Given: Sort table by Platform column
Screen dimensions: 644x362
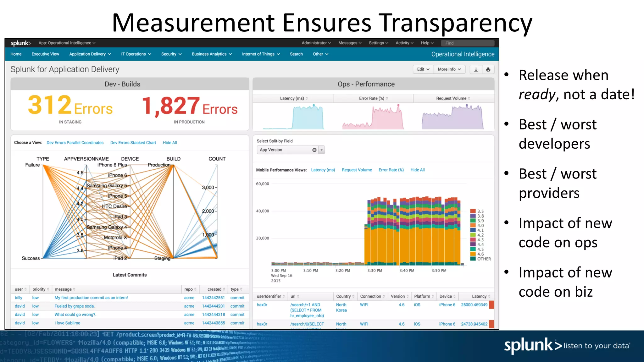Looking at the screenshot, I should [x=424, y=296].
